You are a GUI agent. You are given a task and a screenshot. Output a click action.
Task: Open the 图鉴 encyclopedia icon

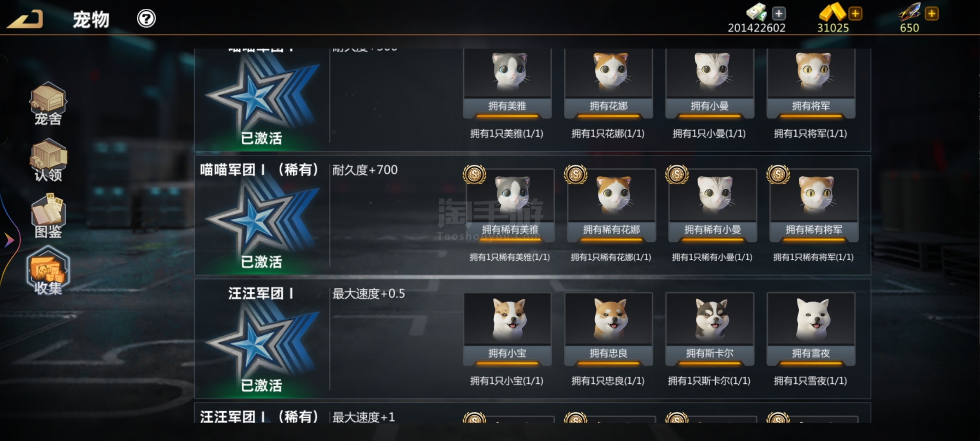pyautogui.click(x=48, y=216)
